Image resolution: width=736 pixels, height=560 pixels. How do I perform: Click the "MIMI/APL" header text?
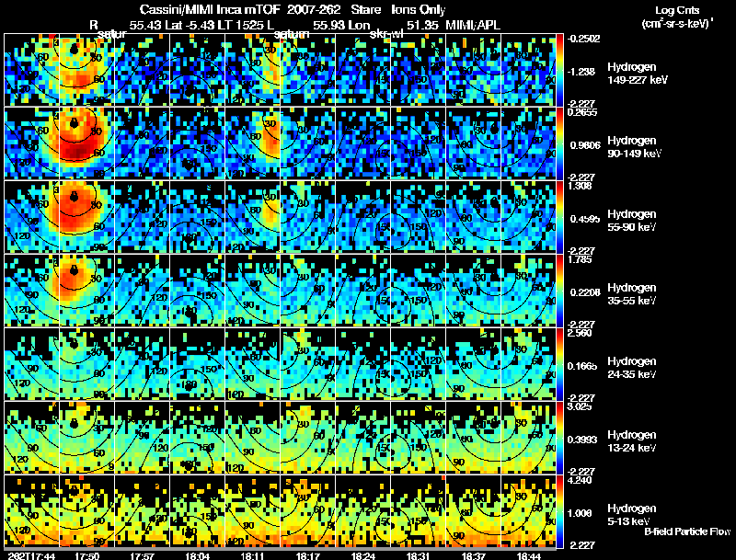[x=473, y=25]
